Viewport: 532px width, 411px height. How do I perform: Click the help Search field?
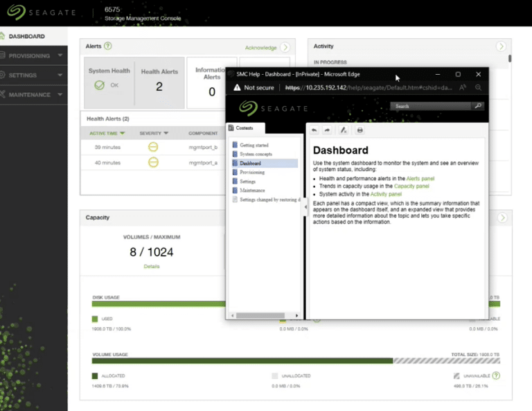click(430, 106)
